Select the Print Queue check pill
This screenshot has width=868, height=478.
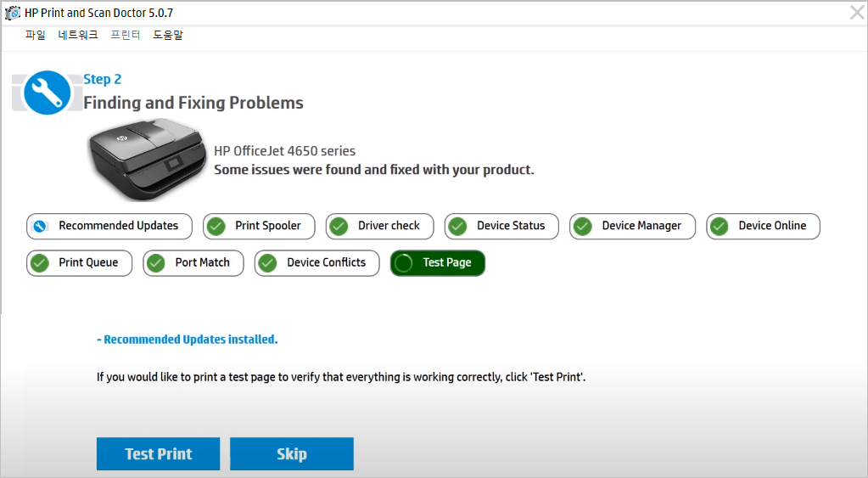point(79,263)
